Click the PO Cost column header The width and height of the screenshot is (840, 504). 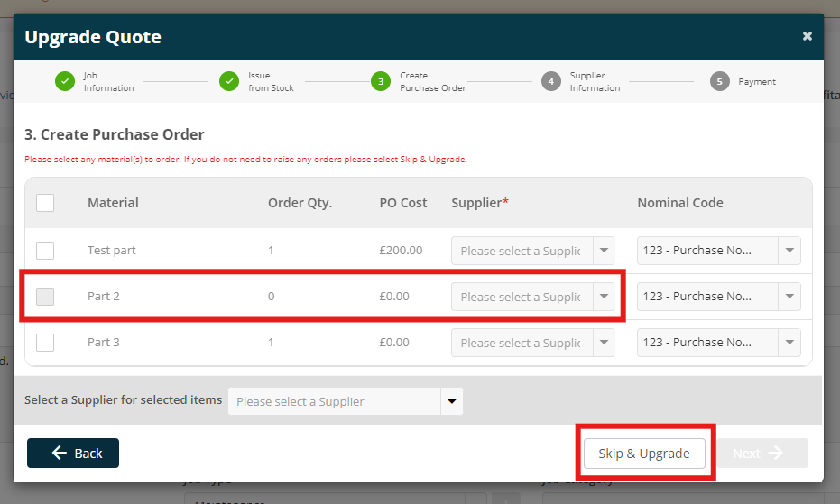coord(403,203)
